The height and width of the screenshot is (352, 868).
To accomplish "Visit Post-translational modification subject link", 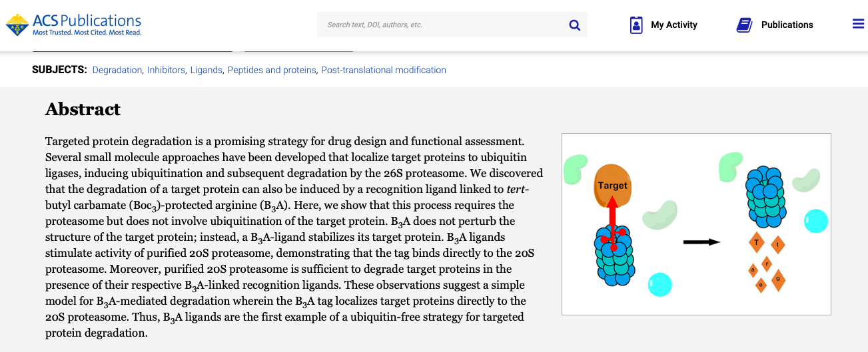I will coord(384,70).
